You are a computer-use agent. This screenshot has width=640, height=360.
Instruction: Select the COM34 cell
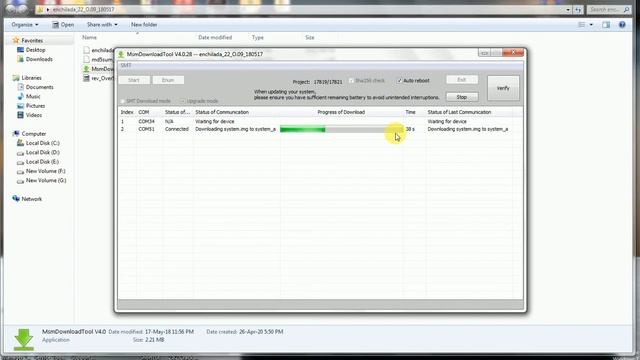click(x=146, y=121)
